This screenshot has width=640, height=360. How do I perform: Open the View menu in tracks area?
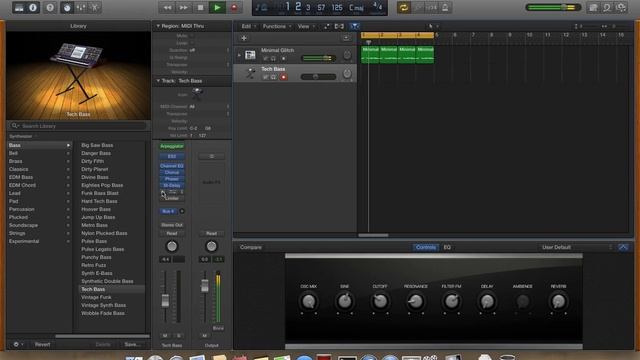(x=306, y=26)
